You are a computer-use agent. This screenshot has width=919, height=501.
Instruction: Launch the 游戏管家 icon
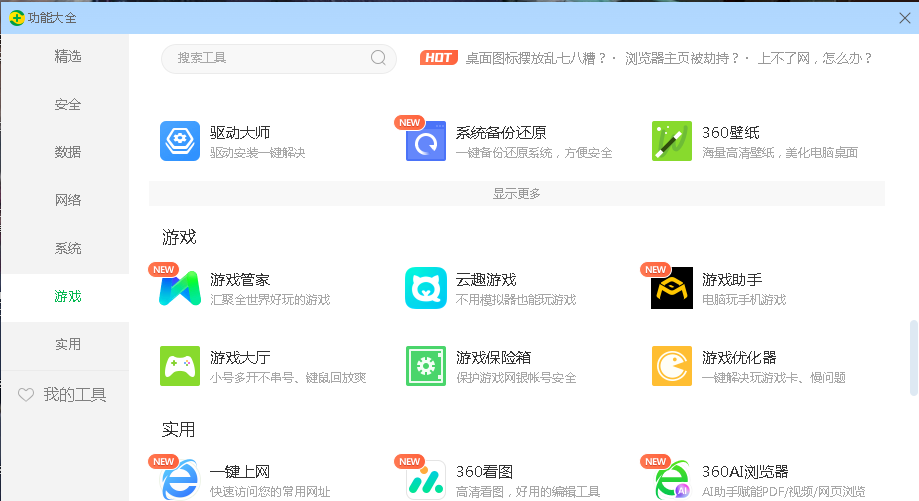[x=180, y=288]
